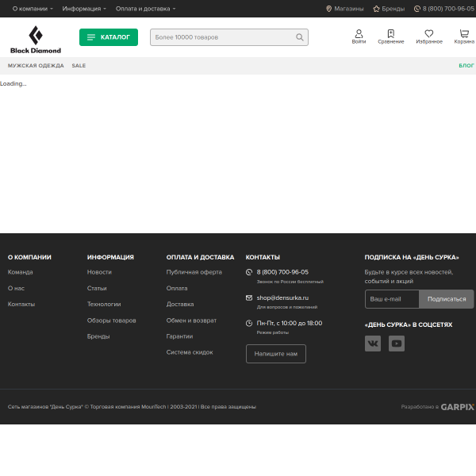Image resolution: width=476 pixels, height=476 pixels.
Task: Open the green Каталог button
Action: click(109, 37)
